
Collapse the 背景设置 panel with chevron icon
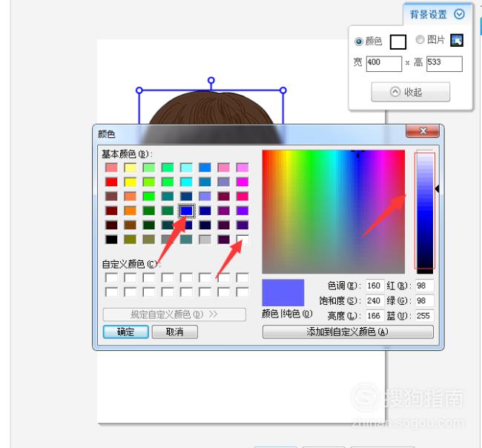click(459, 14)
